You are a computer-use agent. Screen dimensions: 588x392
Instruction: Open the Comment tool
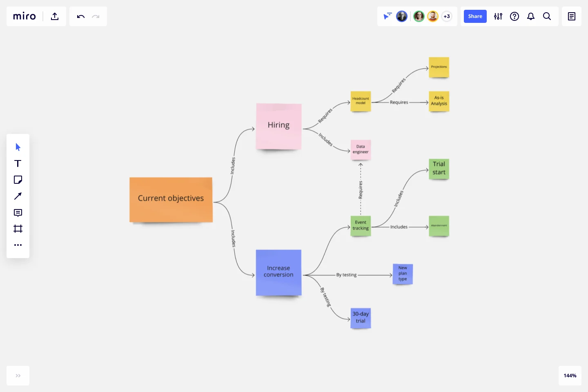(x=18, y=212)
